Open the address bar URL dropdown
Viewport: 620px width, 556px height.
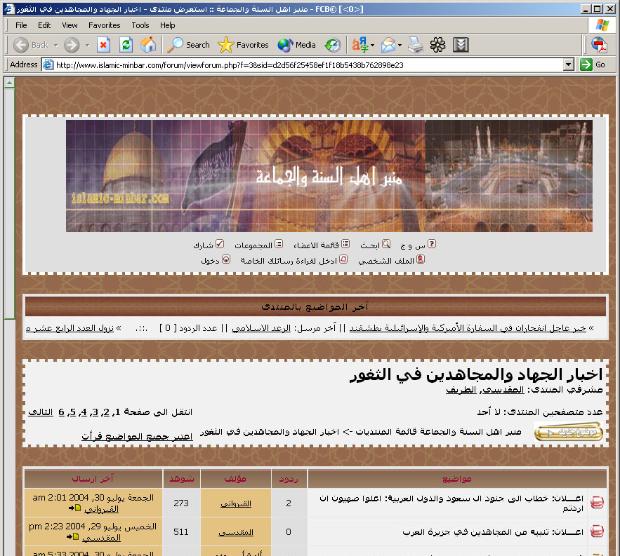568,64
